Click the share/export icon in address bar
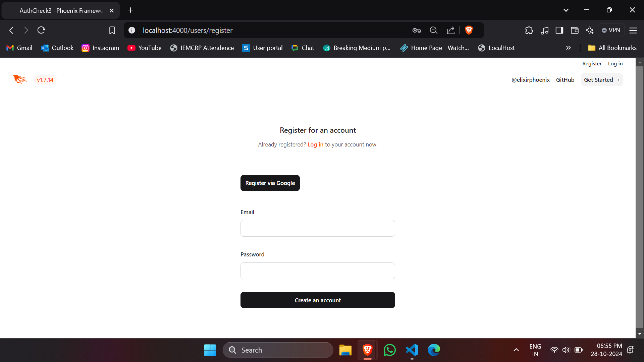The width and height of the screenshot is (644, 362). coord(451,30)
